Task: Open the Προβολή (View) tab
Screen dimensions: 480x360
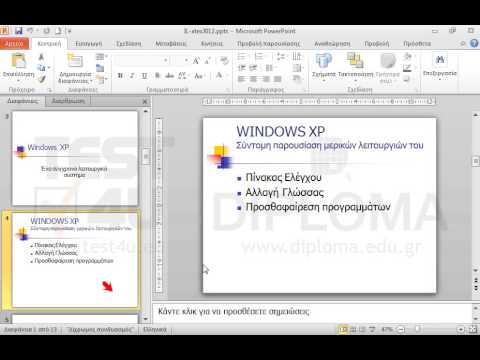Action: (377, 44)
